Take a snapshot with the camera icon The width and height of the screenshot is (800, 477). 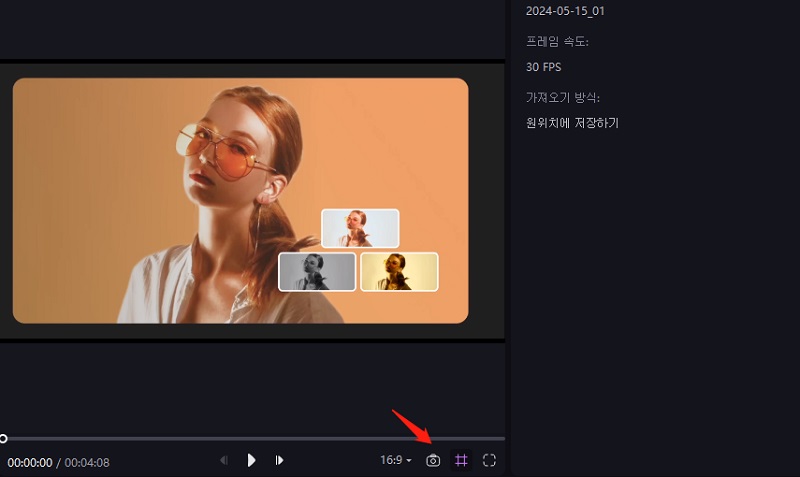coord(433,461)
